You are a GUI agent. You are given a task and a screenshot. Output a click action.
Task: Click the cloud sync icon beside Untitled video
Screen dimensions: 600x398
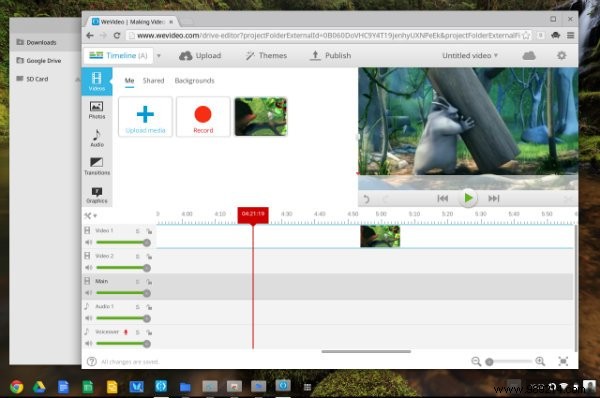(x=529, y=55)
